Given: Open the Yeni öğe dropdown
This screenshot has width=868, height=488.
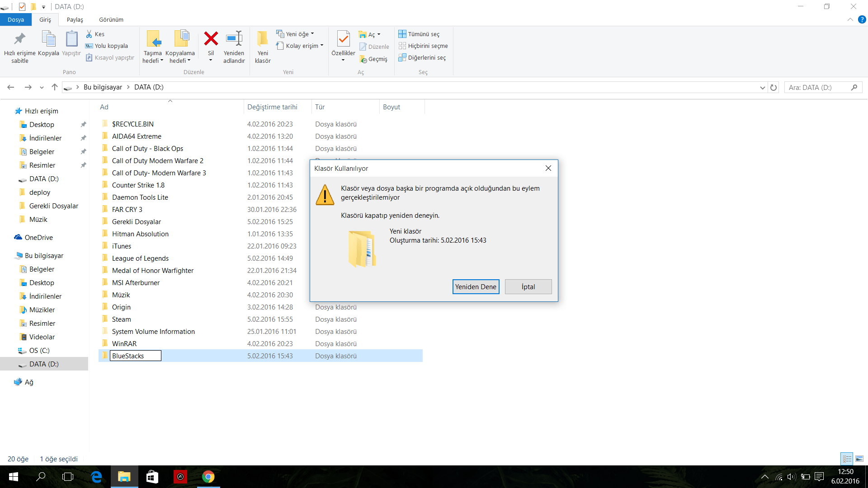Looking at the screenshot, I should [297, 34].
